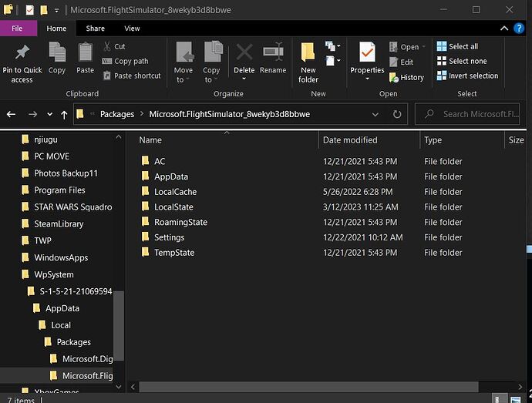This screenshot has height=403, width=532.
Task: Open the New item dropdown
Action: tap(332, 45)
